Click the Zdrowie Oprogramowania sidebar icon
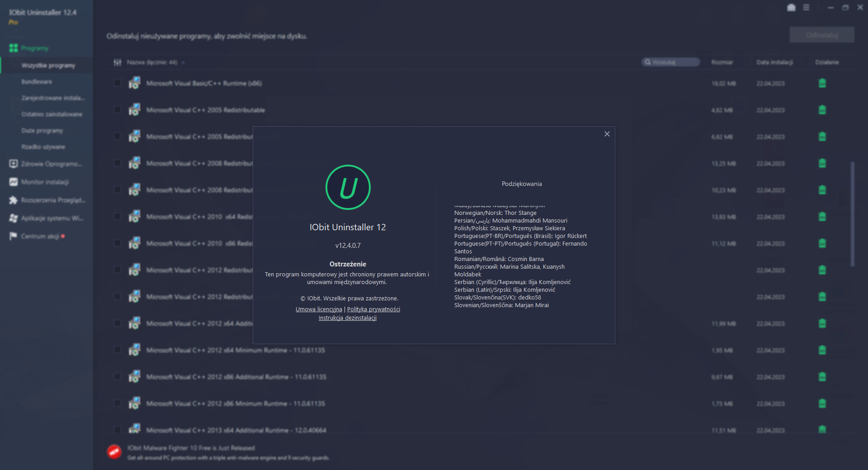Screen dimensions: 868x470 [14, 164]
